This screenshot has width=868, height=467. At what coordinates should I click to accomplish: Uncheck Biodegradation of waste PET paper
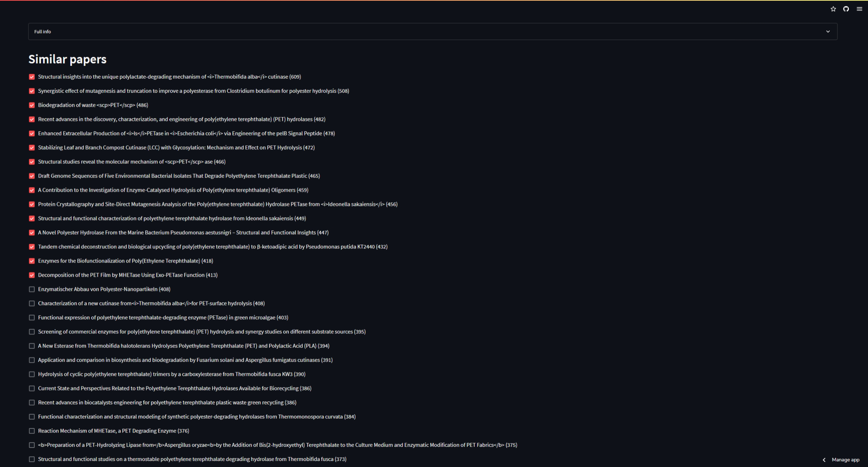coord(32,105)
